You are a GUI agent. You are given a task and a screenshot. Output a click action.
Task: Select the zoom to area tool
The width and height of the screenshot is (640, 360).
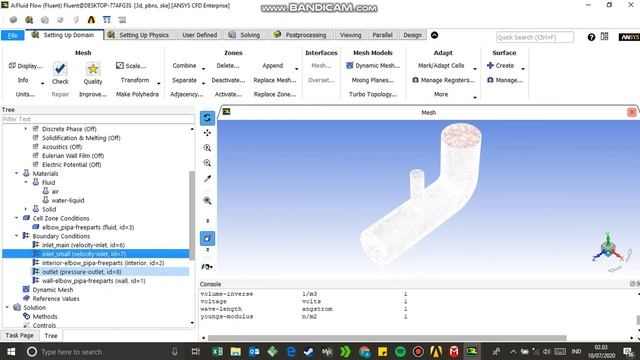(207, 163)
